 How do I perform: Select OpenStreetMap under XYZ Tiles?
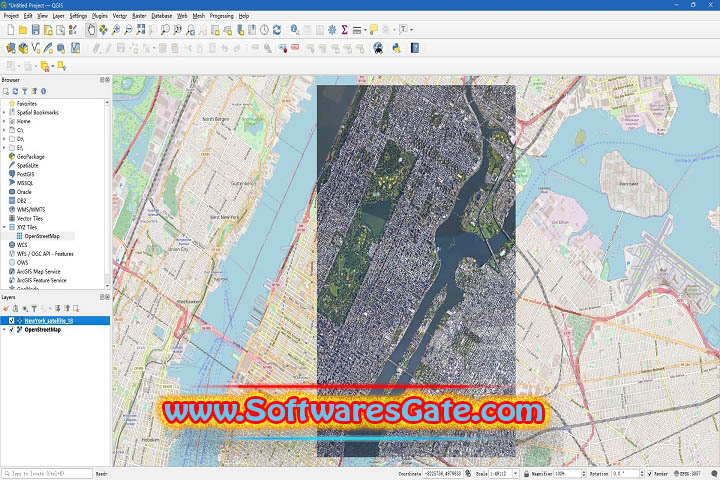click(42, 236)
